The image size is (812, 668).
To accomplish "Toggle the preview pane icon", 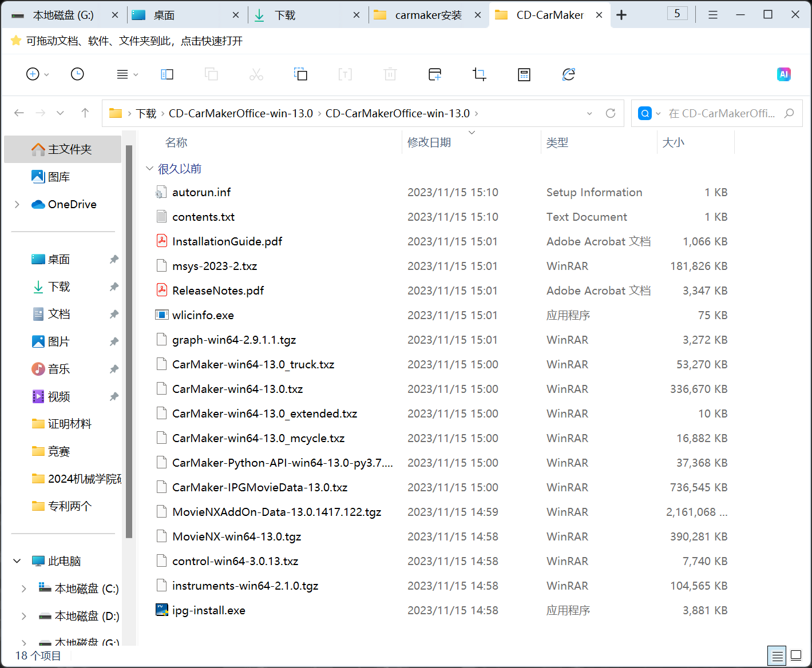I will click(167, 74).
